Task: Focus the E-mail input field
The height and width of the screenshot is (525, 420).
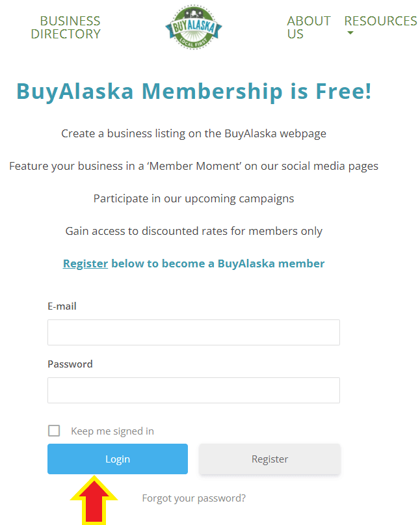Action: pyautogui.click(x=194, y=332)
